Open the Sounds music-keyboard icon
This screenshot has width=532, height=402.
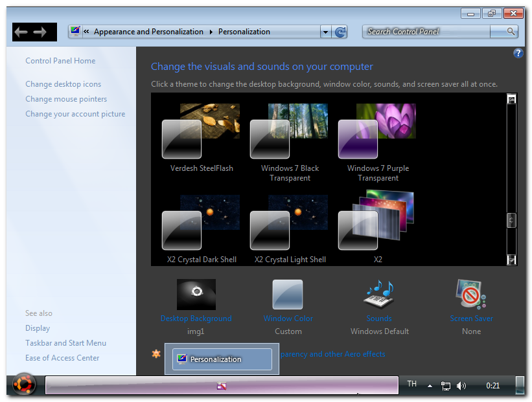pos(379,294)
